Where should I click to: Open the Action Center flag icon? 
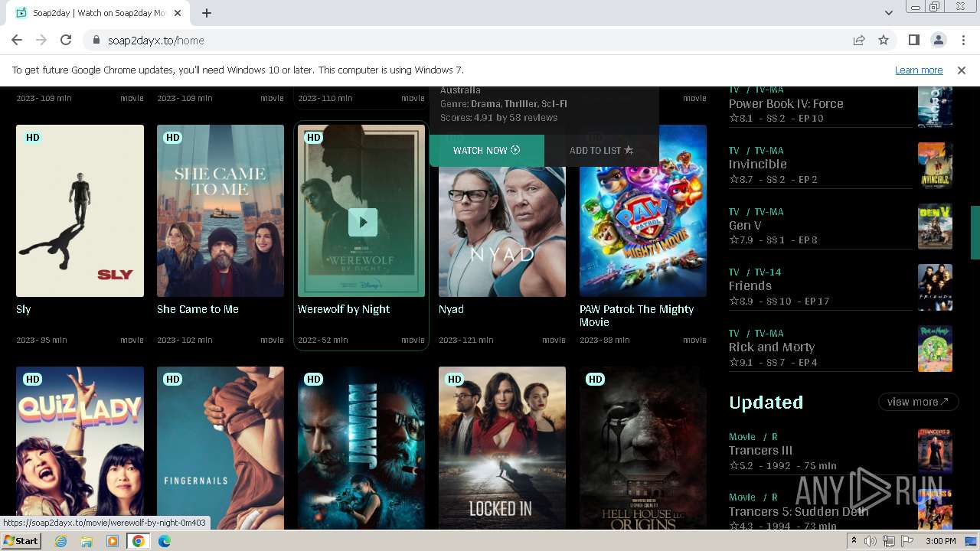click(907, 541)
